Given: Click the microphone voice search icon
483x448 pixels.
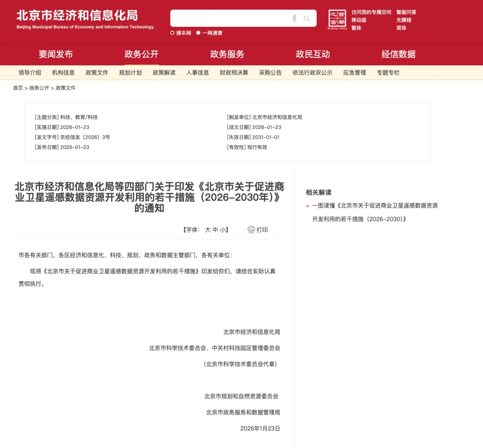Looking at the screenshot, I should (294, 18).
